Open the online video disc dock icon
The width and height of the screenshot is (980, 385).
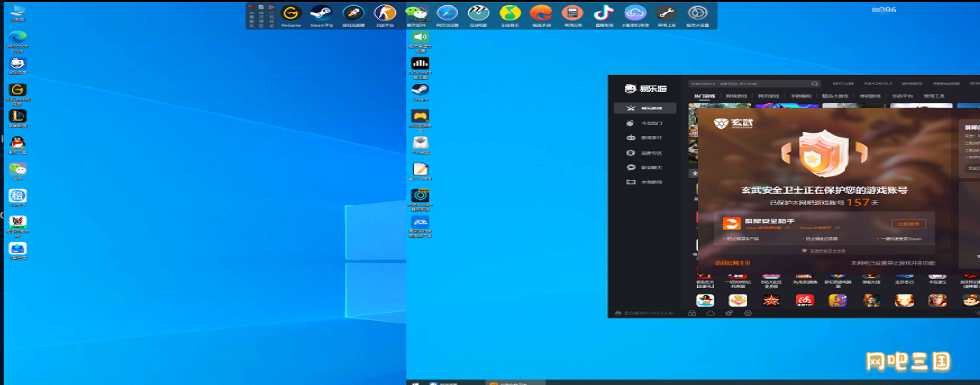(478, 13)
